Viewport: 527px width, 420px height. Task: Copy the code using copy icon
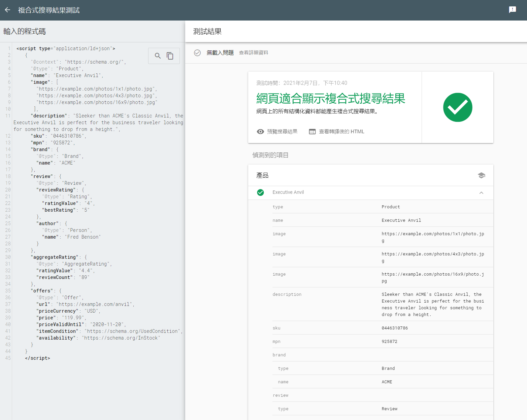(170, 56)
